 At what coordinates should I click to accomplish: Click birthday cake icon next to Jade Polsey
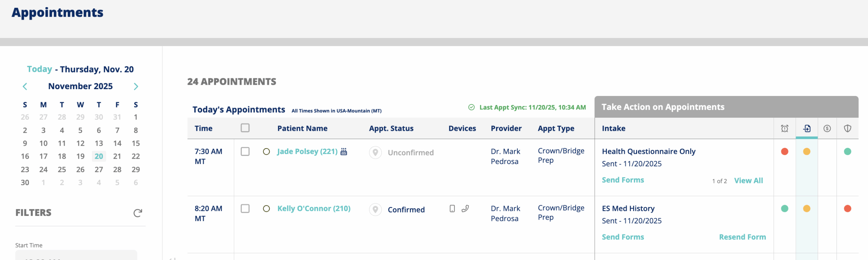344,151
